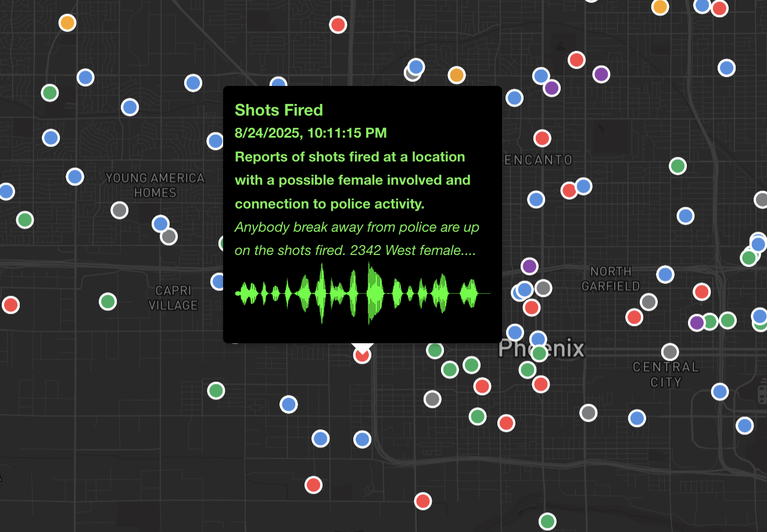Click the Shots Fired popup title
The image size is (767, 532).
279,110
